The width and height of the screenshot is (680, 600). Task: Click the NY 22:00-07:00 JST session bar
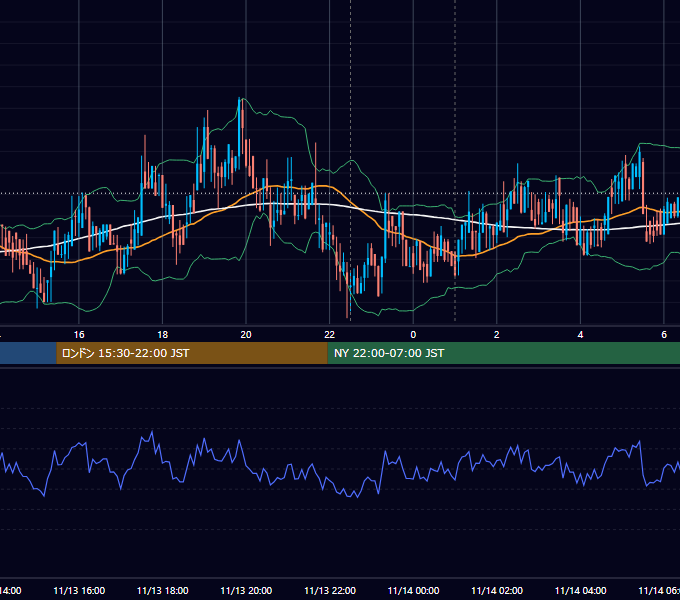pos(503,353)
